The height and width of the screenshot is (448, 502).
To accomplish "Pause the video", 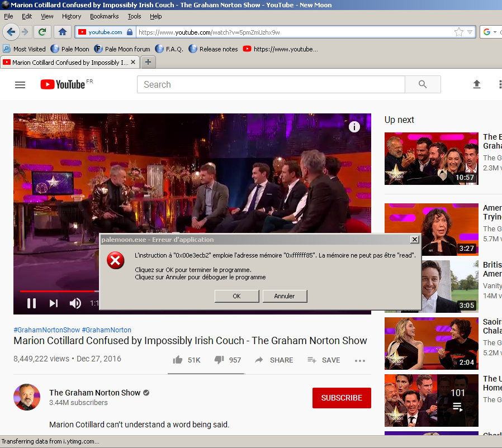I will [31, 303].
